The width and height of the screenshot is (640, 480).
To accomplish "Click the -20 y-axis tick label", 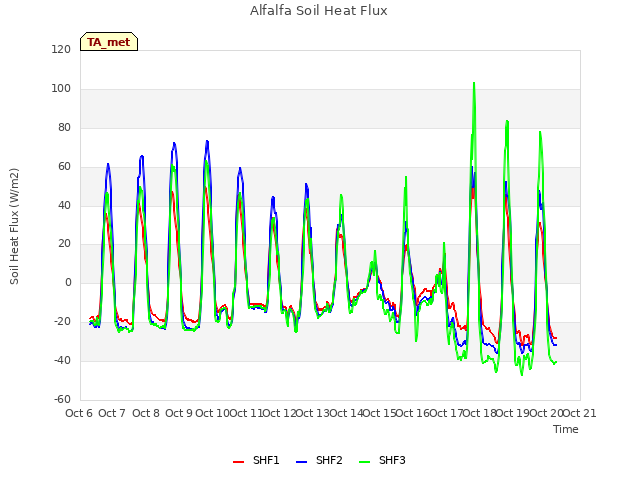I will pyautogui.click(x=62, y=322).
